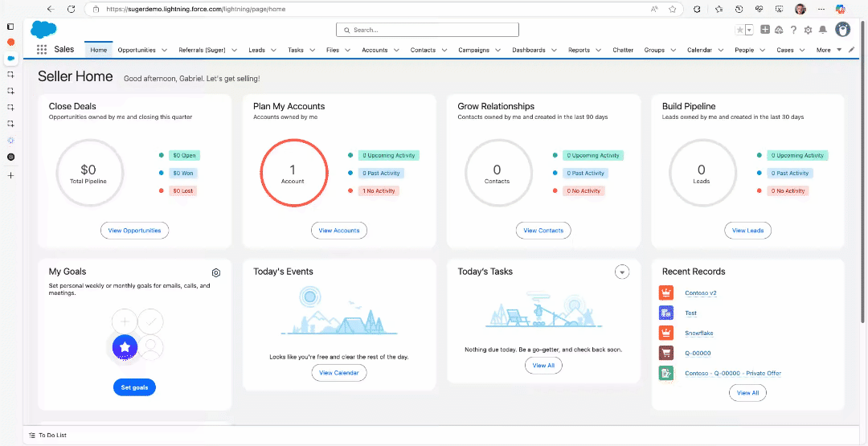Open the Tasks tab

(x=296, y=50)
